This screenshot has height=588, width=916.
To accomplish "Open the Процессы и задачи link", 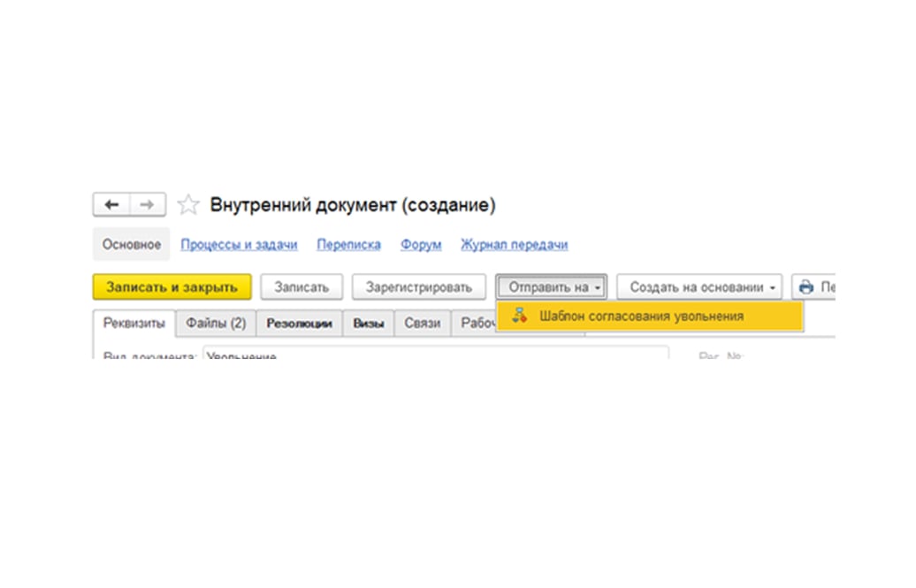I will point(239,245).
